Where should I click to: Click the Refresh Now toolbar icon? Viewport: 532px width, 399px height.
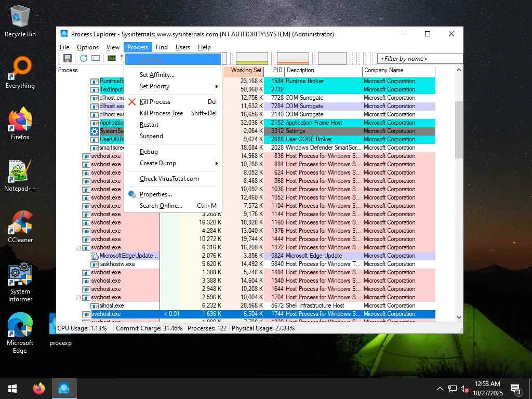click(x=84, y=58)
